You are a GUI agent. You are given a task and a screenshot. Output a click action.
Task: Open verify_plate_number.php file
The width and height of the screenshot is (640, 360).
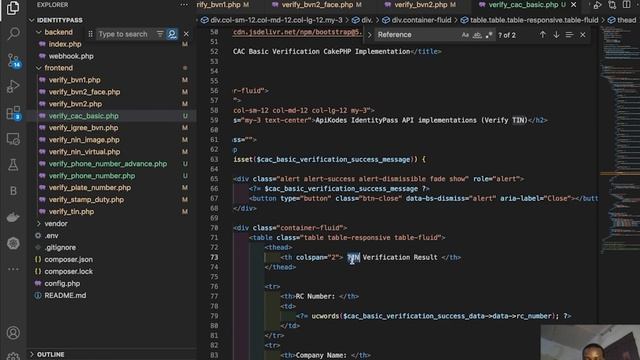click(x=90, y=188)
